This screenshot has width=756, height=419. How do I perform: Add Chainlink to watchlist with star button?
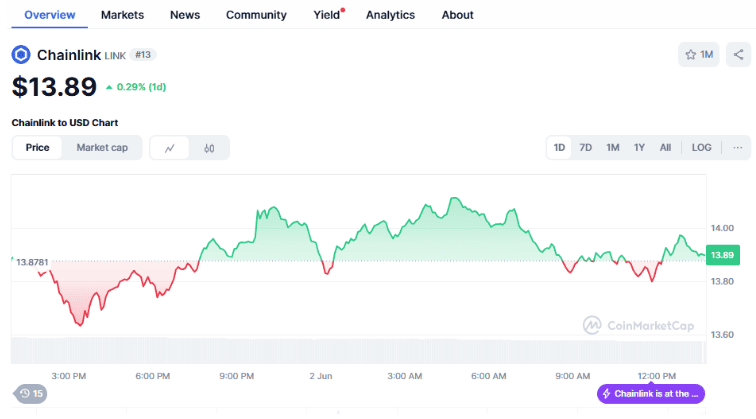[699, 54]
